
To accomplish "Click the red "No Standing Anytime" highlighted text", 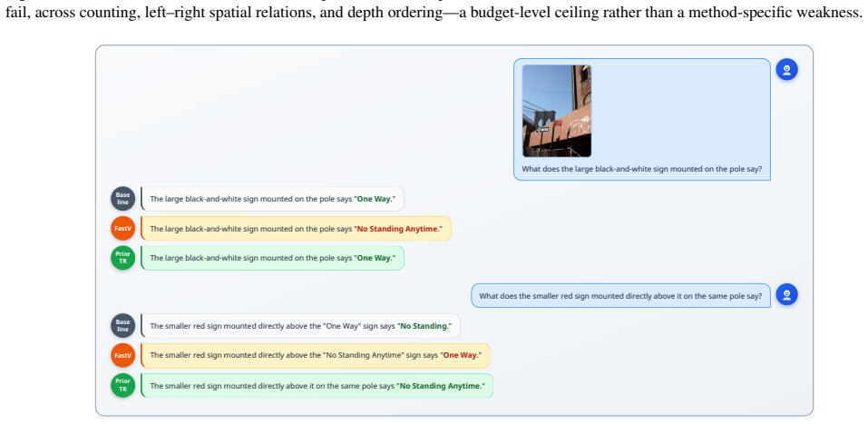I will pyautogui.click(x=397, y=229).
